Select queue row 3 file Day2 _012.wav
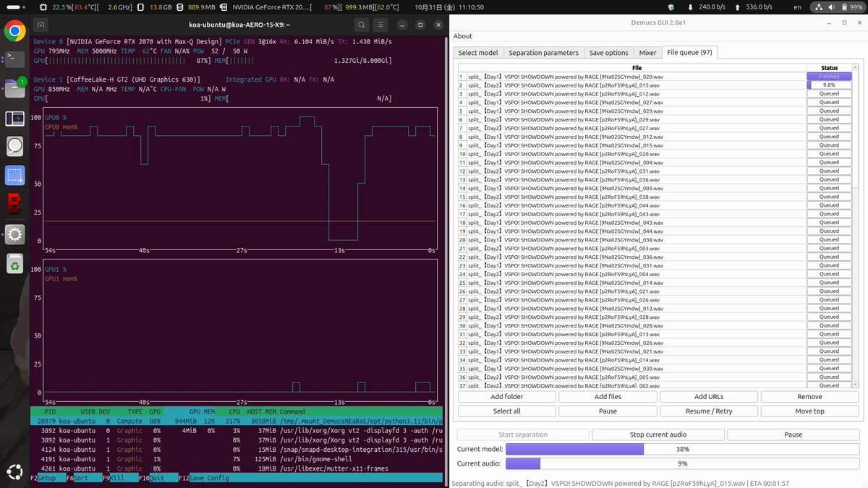Viewport: 868px width, 488px height. click(637, 93)
